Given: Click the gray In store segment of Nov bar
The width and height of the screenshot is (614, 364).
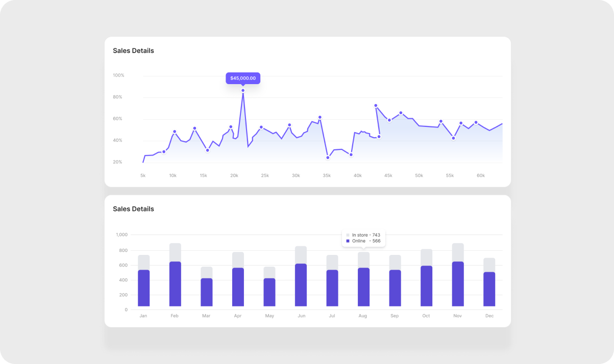Looking at the screenshot, I should click(458, 252).
